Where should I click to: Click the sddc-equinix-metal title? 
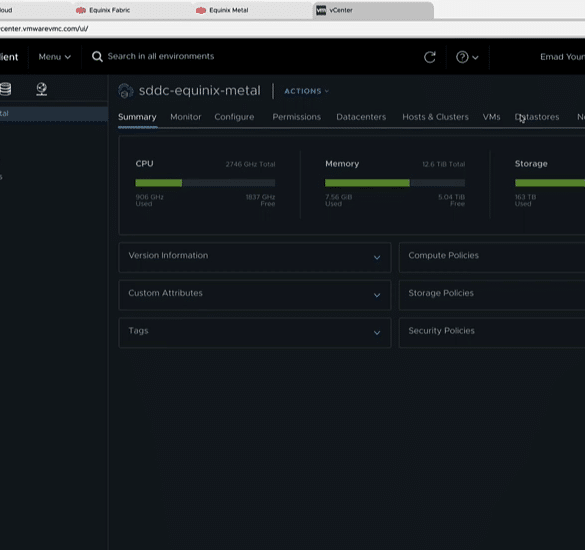(x=200, y=91)
